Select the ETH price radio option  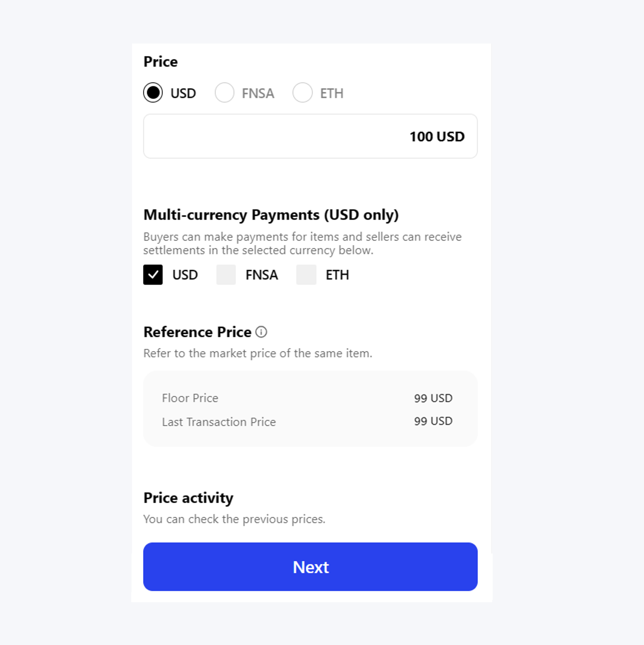click(x=302, y=93)
